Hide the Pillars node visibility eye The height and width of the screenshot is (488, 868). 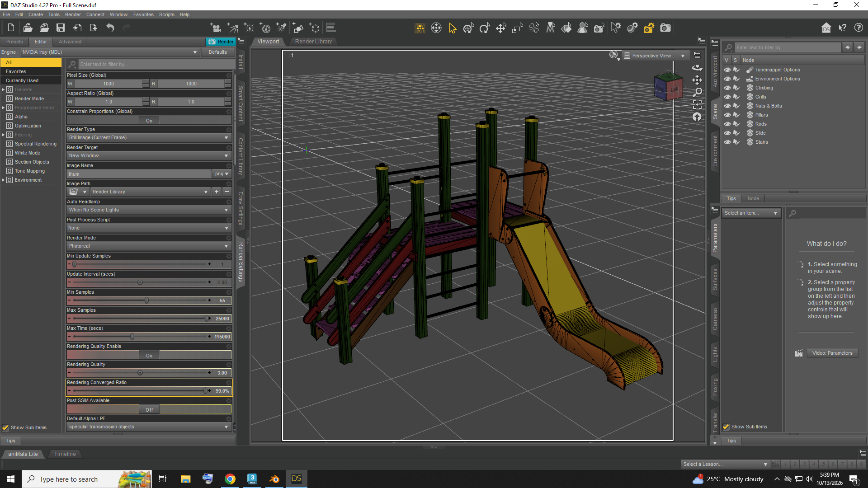(727, 115)
